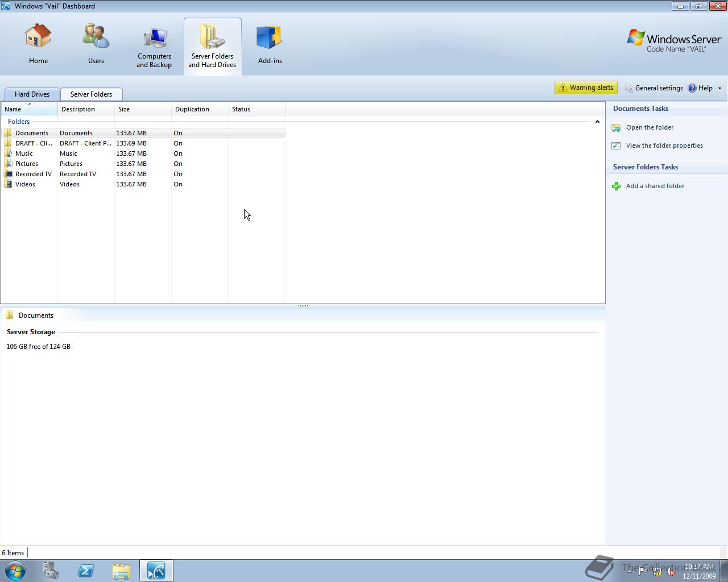Click the Recorded TV description cell
Viewport: 728px width, 582px height.
[x=78, y=174]
